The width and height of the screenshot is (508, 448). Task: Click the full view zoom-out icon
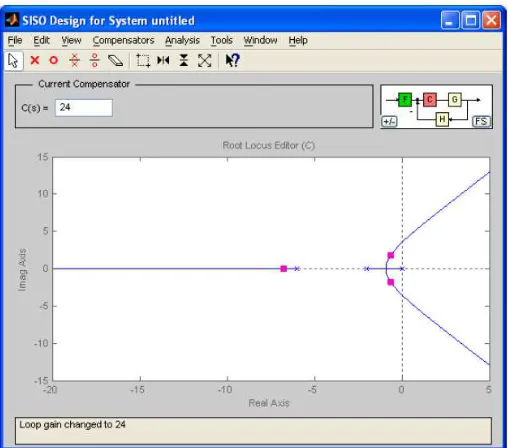click(x=204, y=60)
